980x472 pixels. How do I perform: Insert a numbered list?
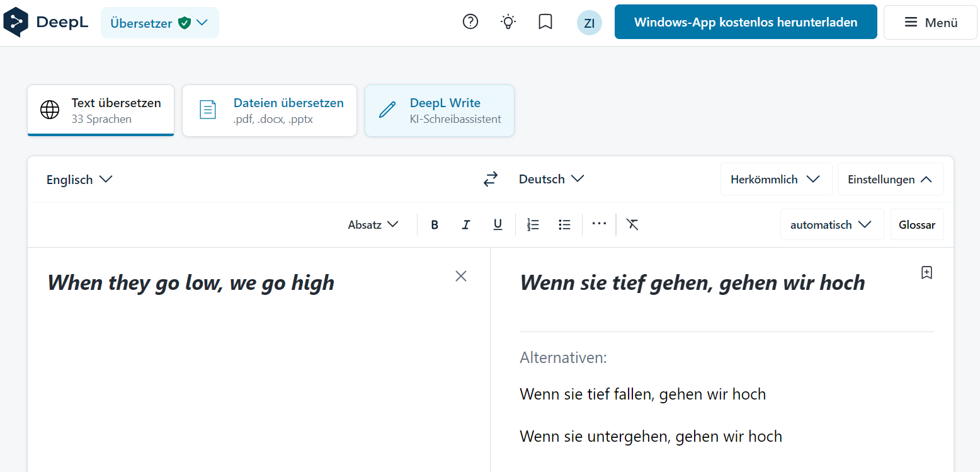[533, 225]
